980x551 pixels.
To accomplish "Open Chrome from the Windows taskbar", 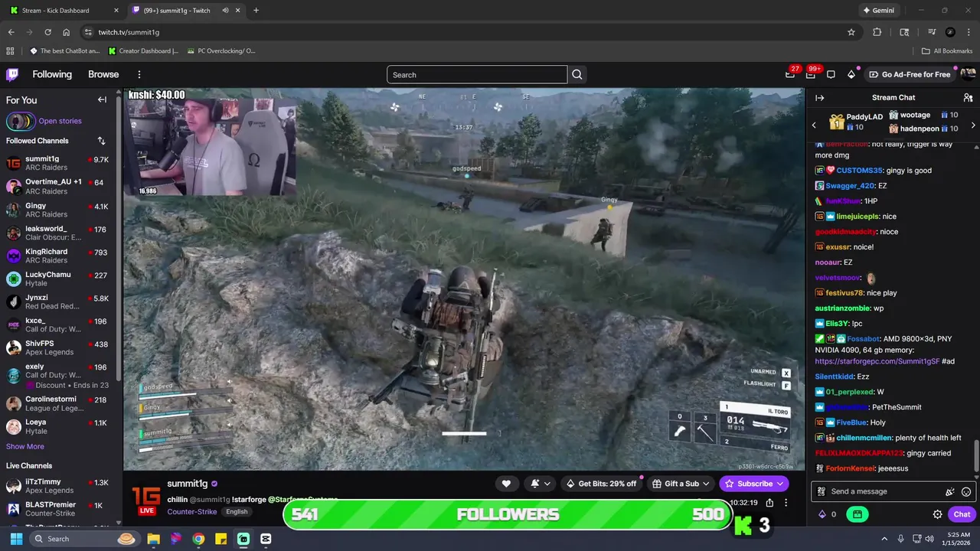I will (x=198, y=539).
